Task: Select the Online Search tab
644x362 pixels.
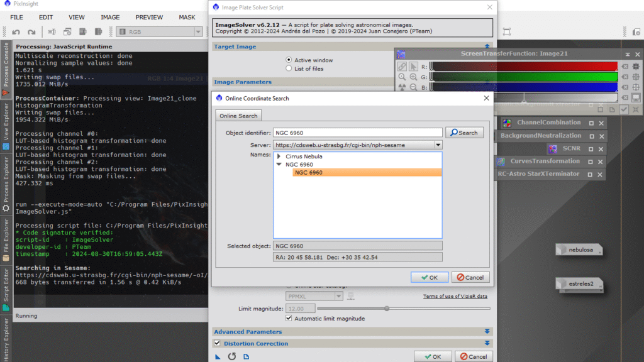Action: pyautogui.click(x=238, y=116)
